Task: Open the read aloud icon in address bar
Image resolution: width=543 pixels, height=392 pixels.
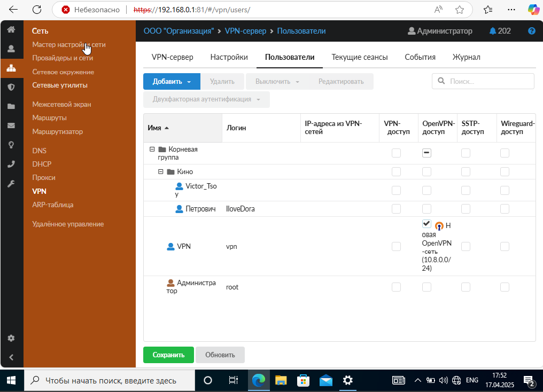Action: tap(438, 10)
